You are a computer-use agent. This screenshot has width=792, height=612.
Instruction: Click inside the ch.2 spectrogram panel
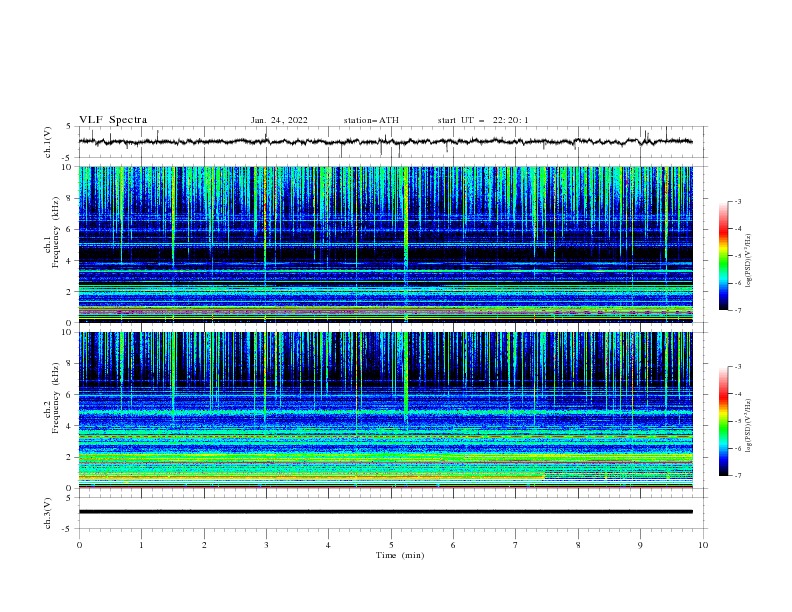[x=386, y=410]
